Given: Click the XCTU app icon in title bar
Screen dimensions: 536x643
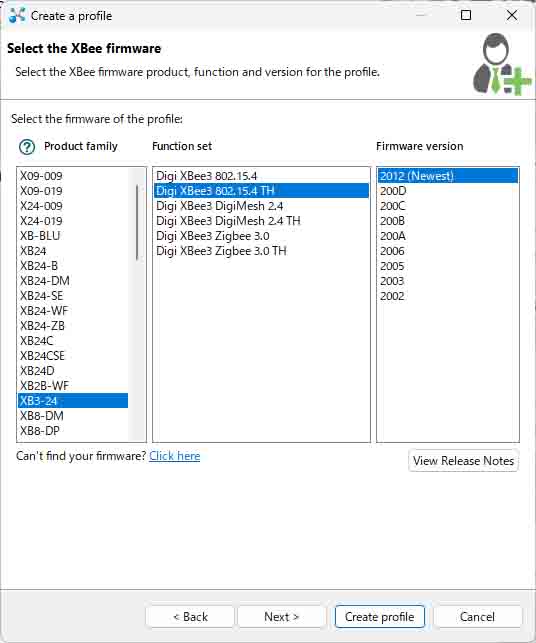Looking at the screenshot, I should click(16, 16).
